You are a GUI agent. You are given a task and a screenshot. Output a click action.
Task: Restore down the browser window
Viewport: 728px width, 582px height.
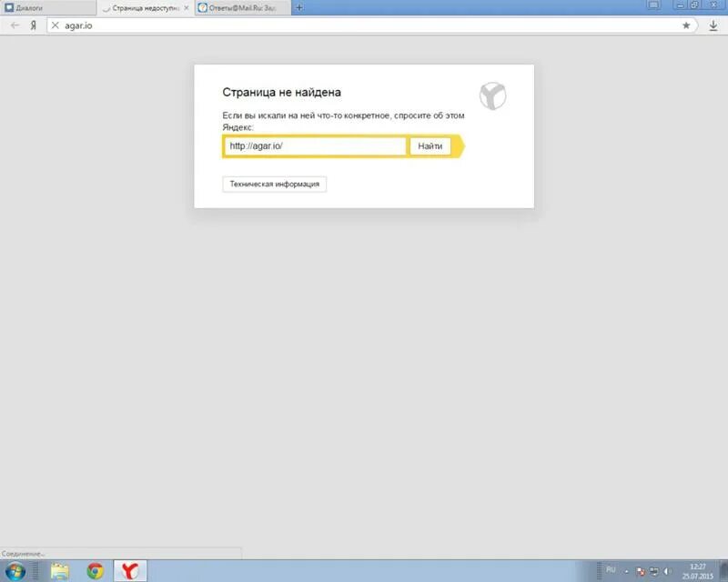coord(694,5)
